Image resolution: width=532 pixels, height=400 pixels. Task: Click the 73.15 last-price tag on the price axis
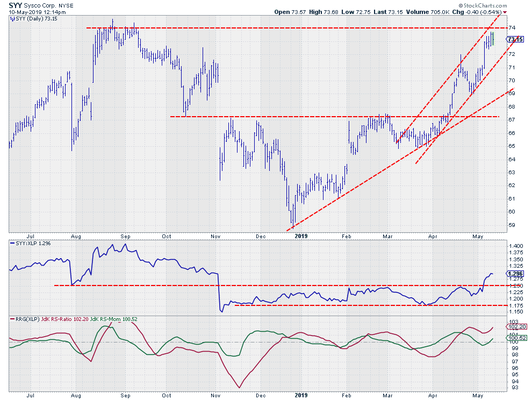click(515, 39)
